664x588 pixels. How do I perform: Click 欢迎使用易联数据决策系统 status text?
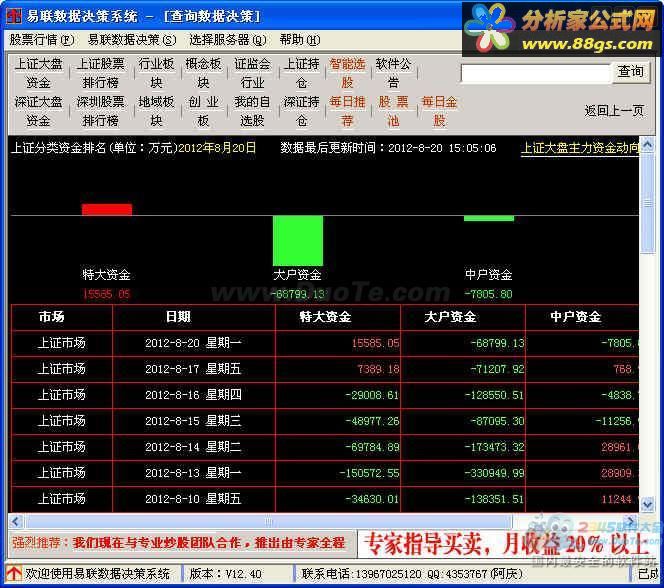coord(97,574)
